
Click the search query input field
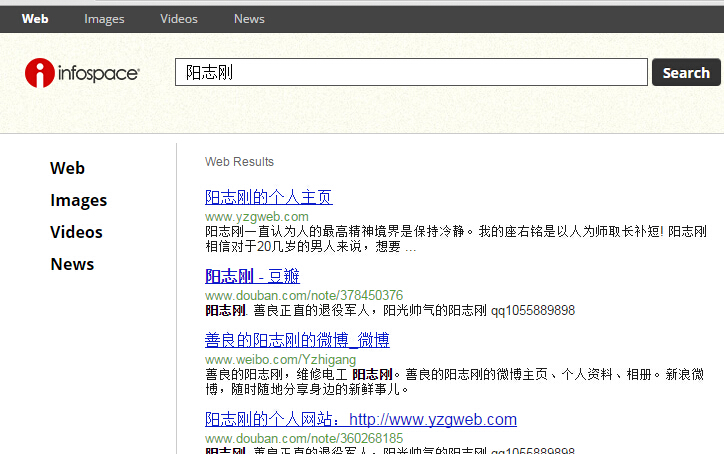411,72
